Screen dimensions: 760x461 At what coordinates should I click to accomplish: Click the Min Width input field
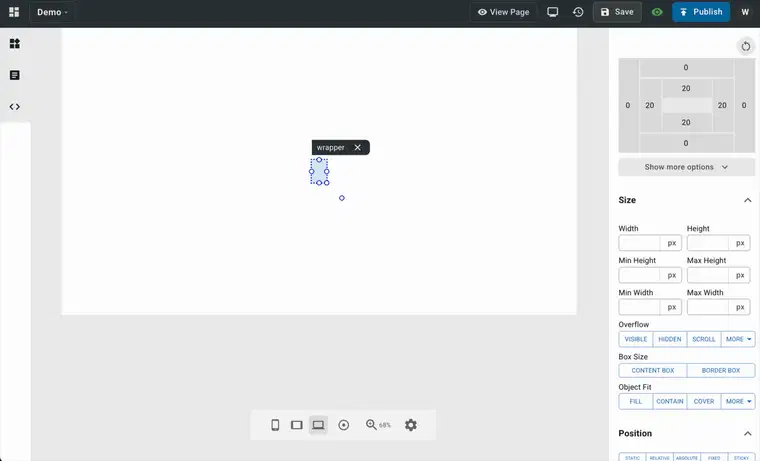(639, 307)
